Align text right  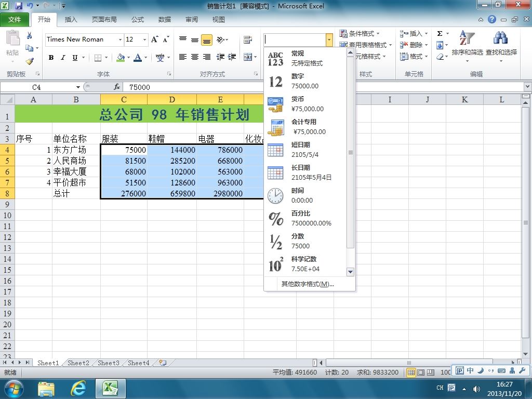tap(207, 57)
